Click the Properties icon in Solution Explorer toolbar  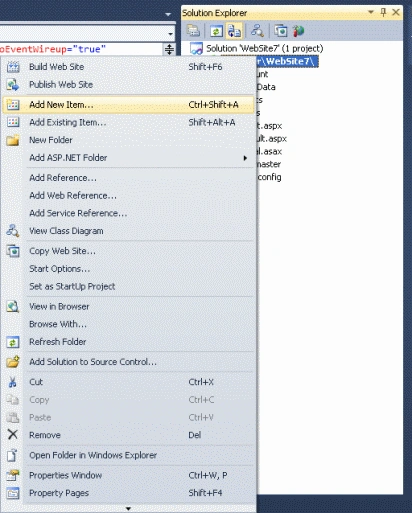click(x=193, y=31)
